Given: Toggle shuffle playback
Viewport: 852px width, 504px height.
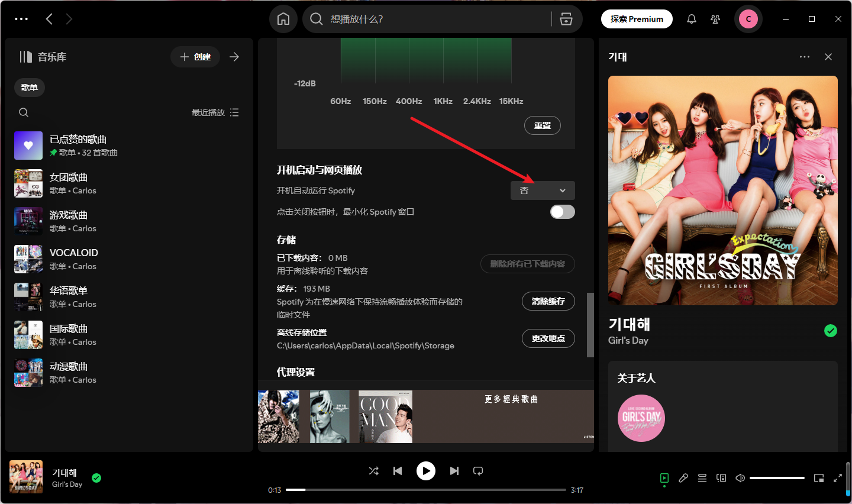Looking at the screenshot, I should pos(374,471).
